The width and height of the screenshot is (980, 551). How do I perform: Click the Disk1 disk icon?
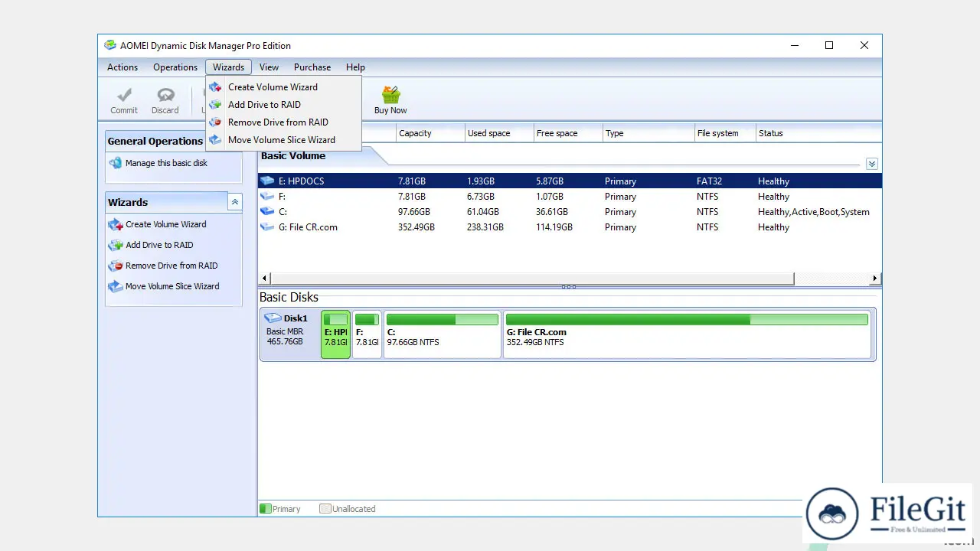(x=273, y=318)
